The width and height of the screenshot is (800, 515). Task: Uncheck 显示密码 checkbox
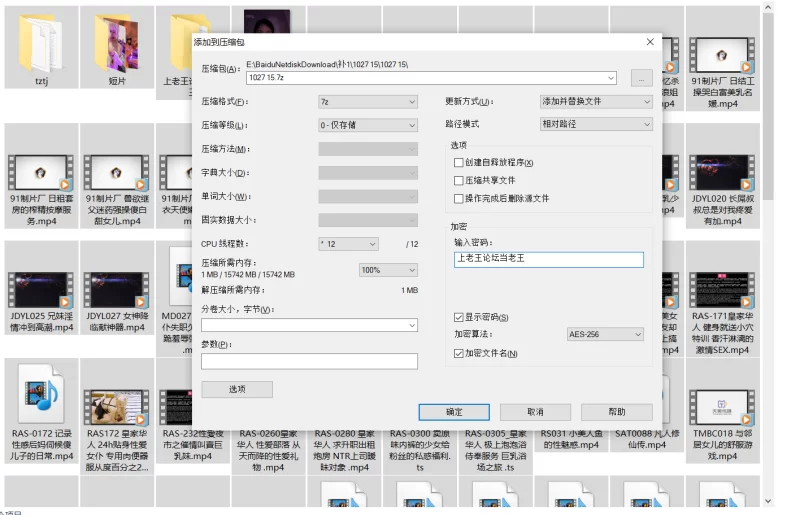point(459,317)
